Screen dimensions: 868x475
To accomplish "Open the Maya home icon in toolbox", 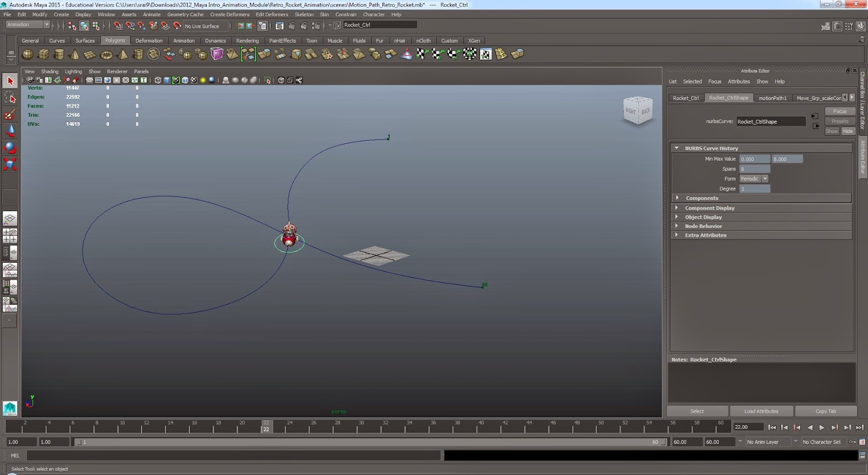I will pos(10,408).
